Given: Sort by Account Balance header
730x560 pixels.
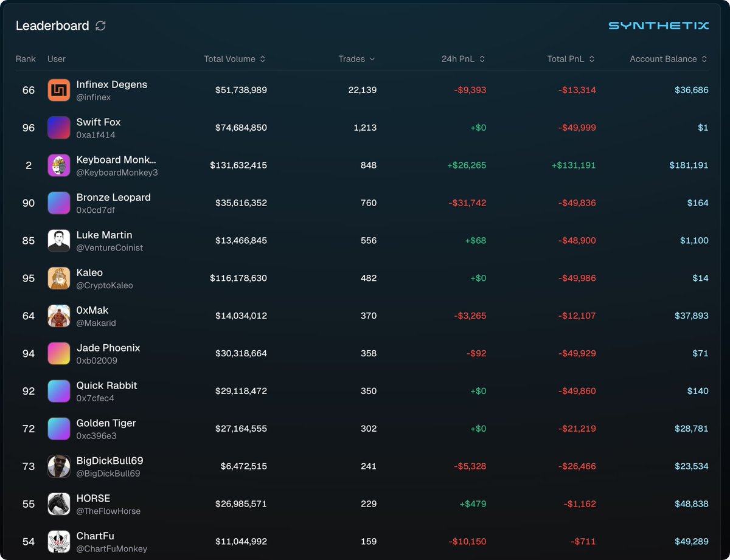Looking at the screenshot, I should tap(668, 59).
